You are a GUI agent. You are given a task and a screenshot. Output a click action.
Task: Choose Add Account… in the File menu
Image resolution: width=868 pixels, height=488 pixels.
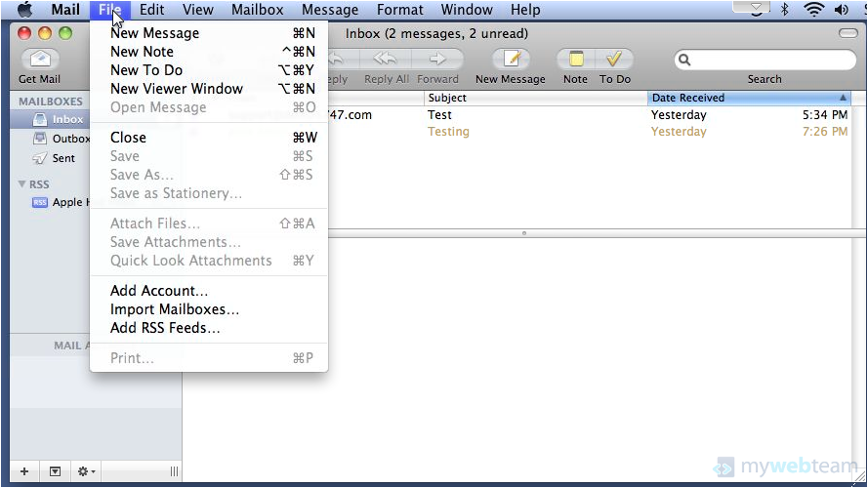pyautogui.click(x=159, y=291)
